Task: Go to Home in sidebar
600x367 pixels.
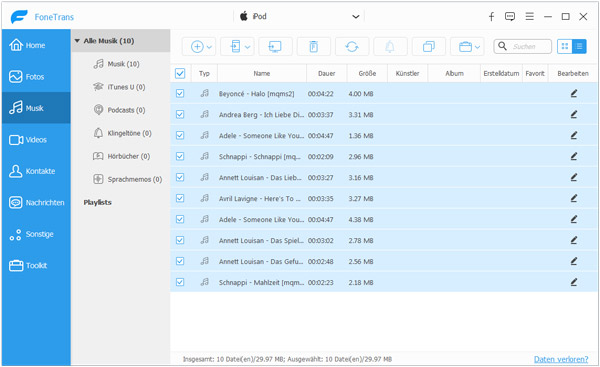Action: 36,45
